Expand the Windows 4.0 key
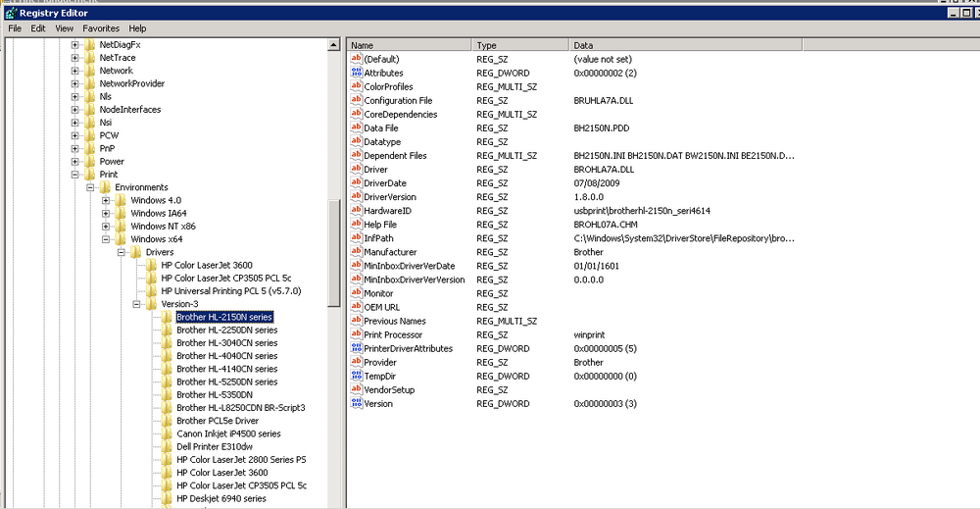980x509 pixels. (106, 201)
